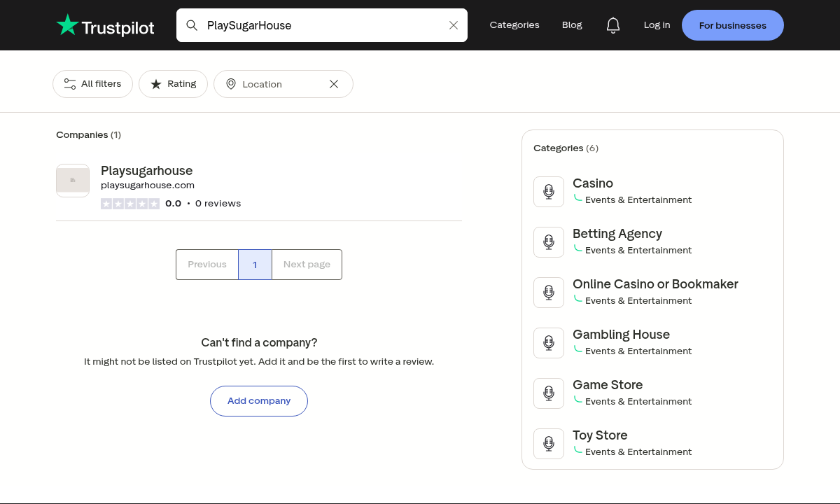Open the Online Casino or Bookmaker category
Image resolution: width=840 pixels, height=504 pixels.
655,284
